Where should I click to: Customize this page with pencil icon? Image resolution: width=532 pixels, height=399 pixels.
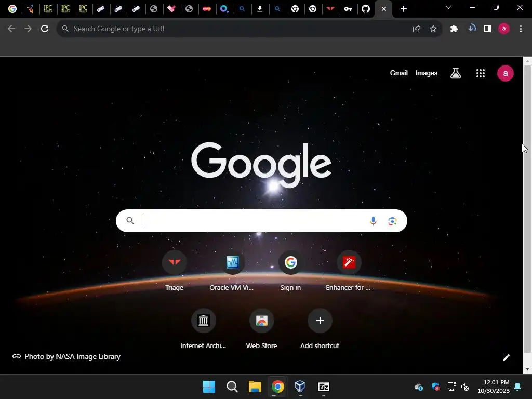pyautogui.click(x=506, y=357)
